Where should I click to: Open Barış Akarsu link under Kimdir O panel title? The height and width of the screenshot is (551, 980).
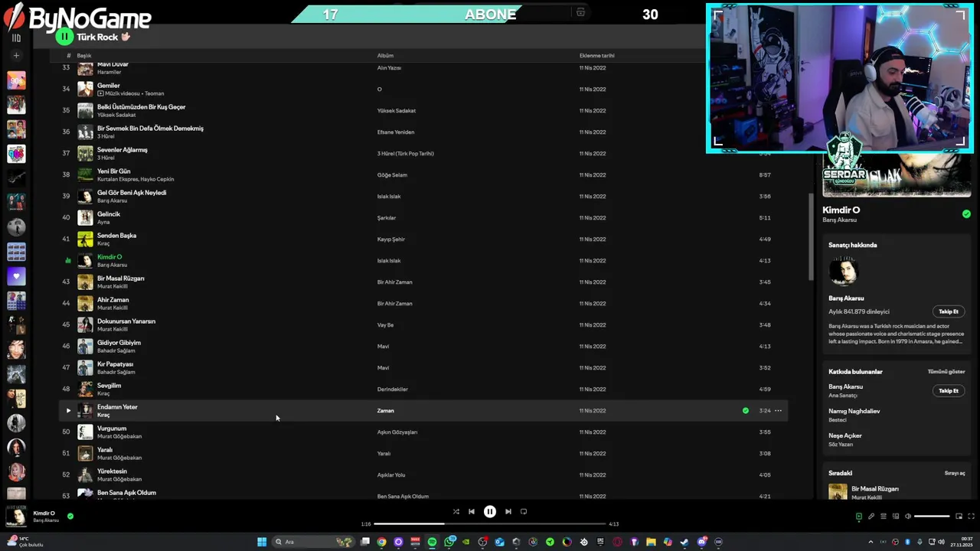[x=840, y=220]
